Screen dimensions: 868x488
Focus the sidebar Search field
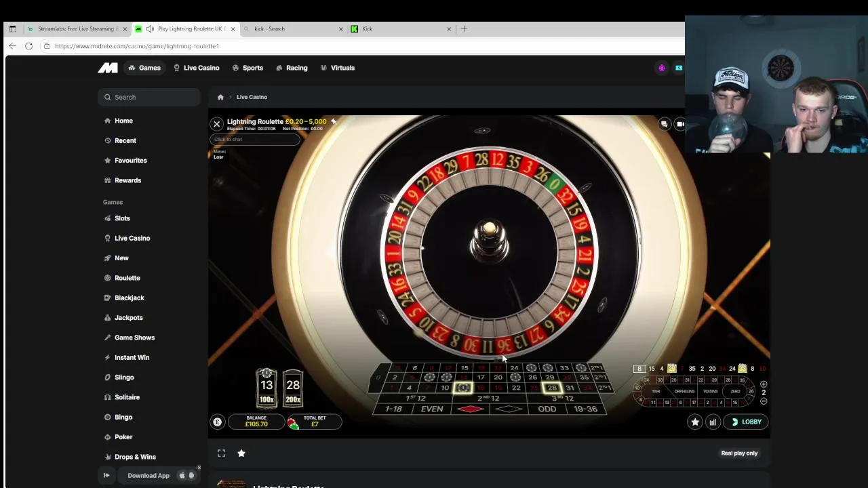149,97
